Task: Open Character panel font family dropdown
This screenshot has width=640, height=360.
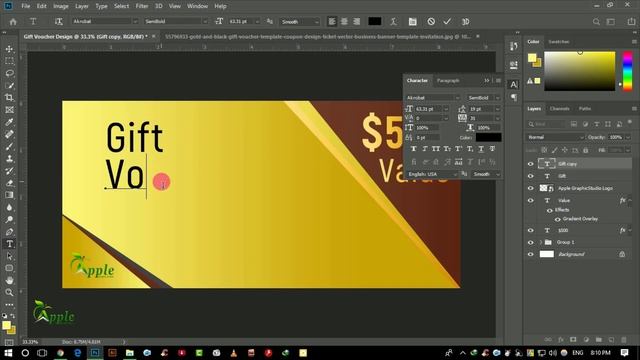Action: (457, 98)
